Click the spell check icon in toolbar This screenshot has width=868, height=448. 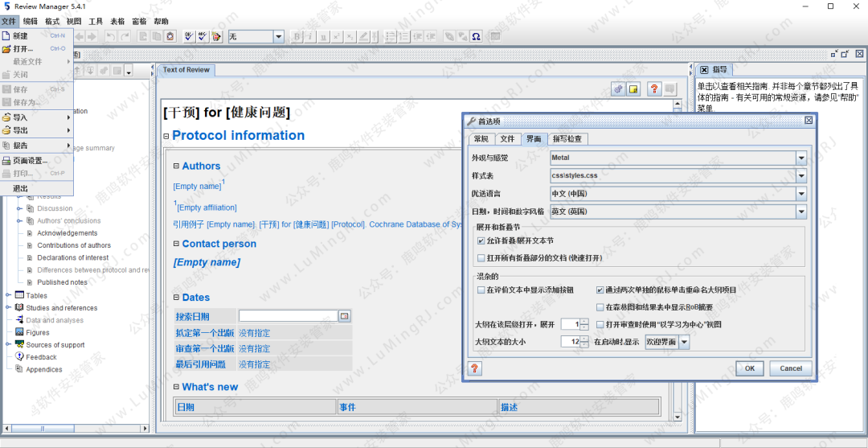(190, 36)
